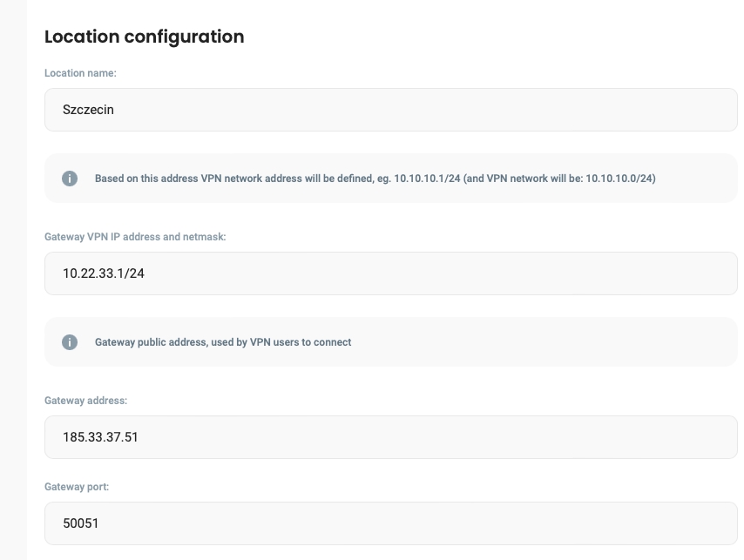The image size is (744, 560).
Task: Place cursor on the 'Szczecin' text
Action: [x=88, y=110]
